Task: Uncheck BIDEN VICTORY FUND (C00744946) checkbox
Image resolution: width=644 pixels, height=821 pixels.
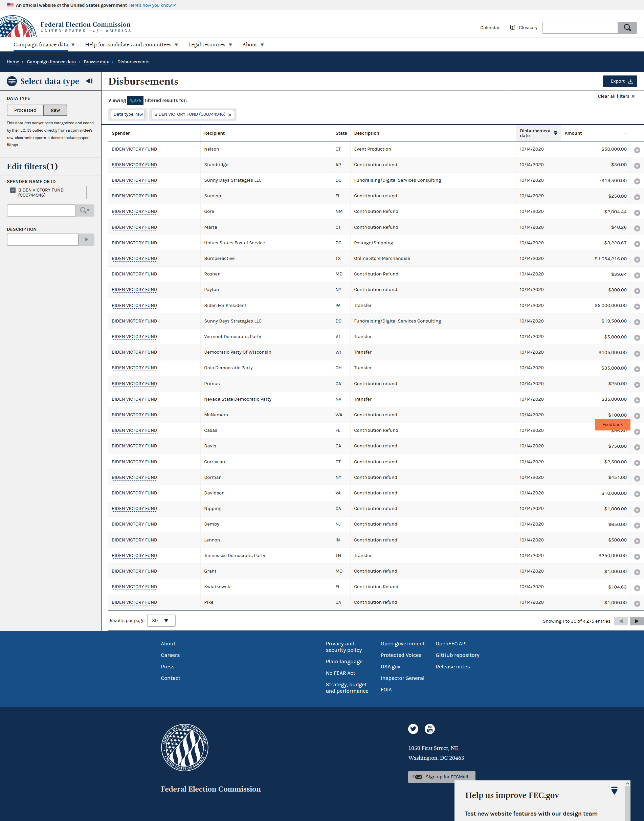Action: pos(13,190)
